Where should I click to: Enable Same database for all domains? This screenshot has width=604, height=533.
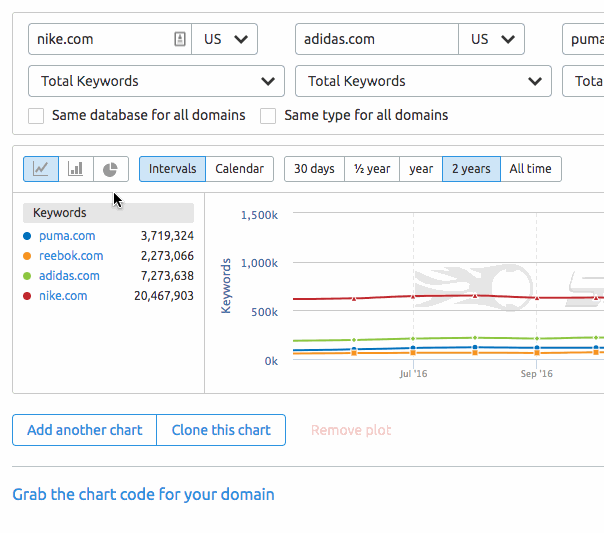point(36,116)
